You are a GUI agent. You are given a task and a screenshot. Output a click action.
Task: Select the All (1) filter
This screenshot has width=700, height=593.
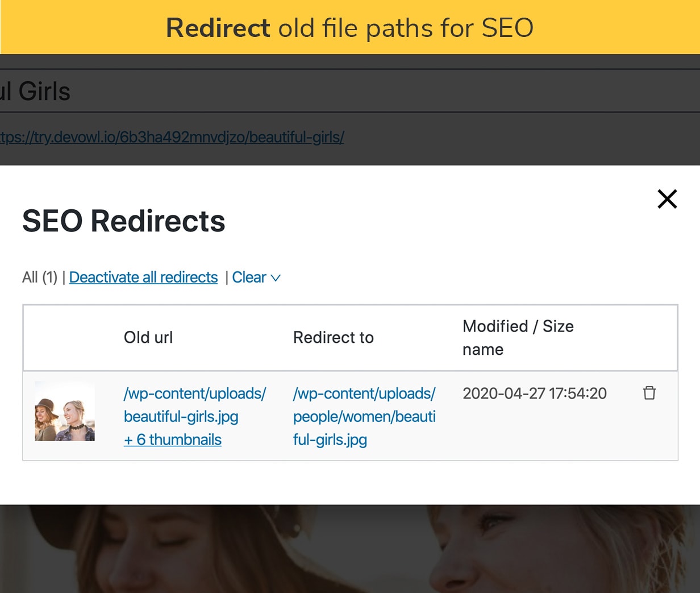pos(40,277)
